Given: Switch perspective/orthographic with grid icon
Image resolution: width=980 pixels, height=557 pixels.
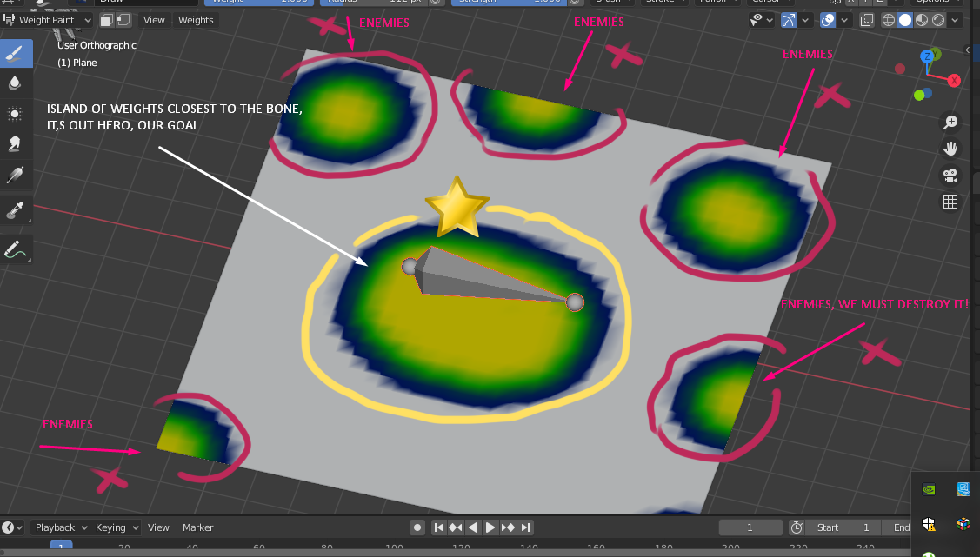Looking at the screenshot, I should (x=950, y=202).
